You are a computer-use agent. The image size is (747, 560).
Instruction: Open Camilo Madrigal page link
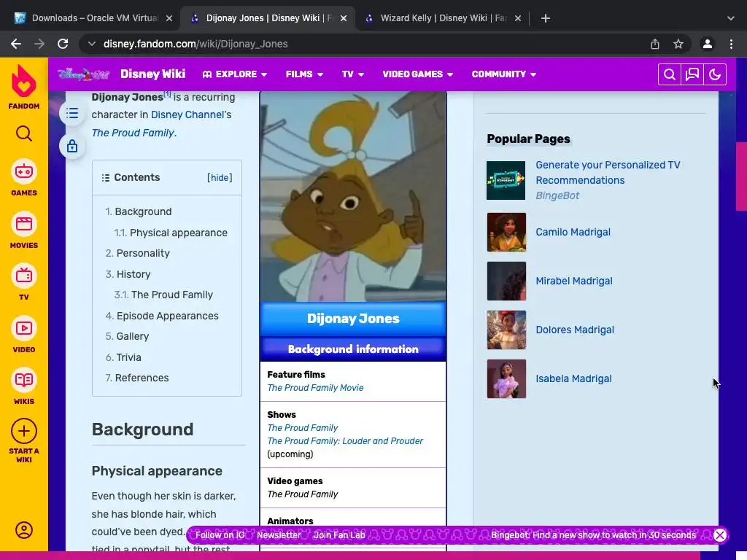(x=573, y=233)
